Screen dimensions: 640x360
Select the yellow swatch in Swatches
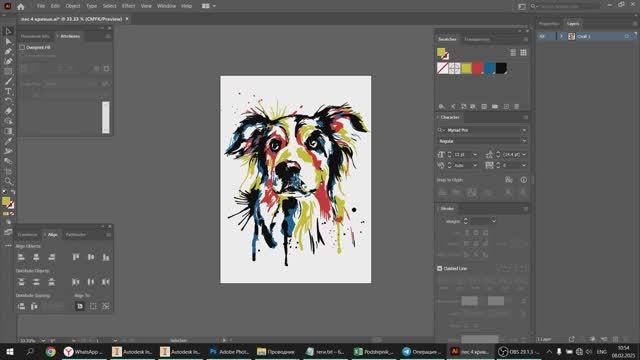(x=466, y=68)
